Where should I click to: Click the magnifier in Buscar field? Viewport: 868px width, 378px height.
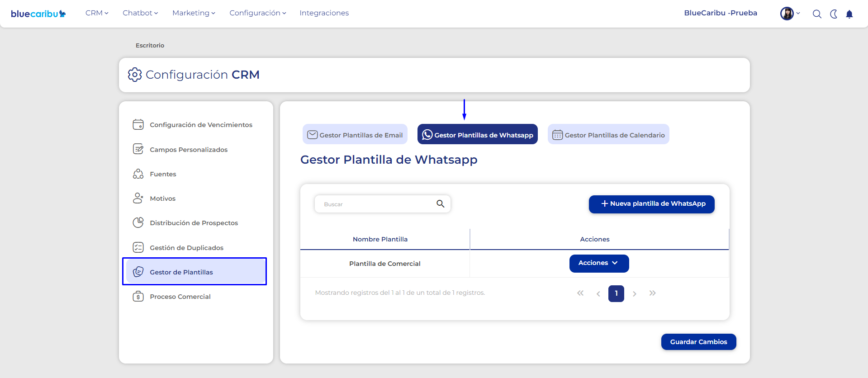tap(441, 204)
